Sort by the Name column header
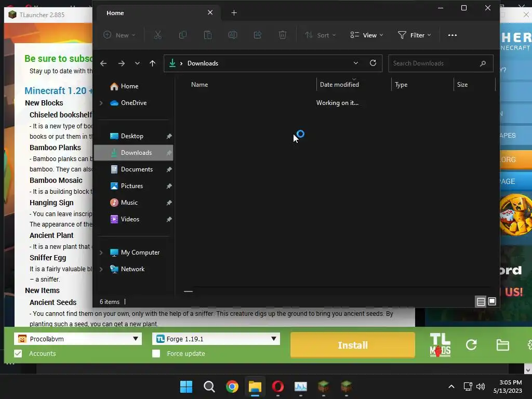 pos(199,85)
